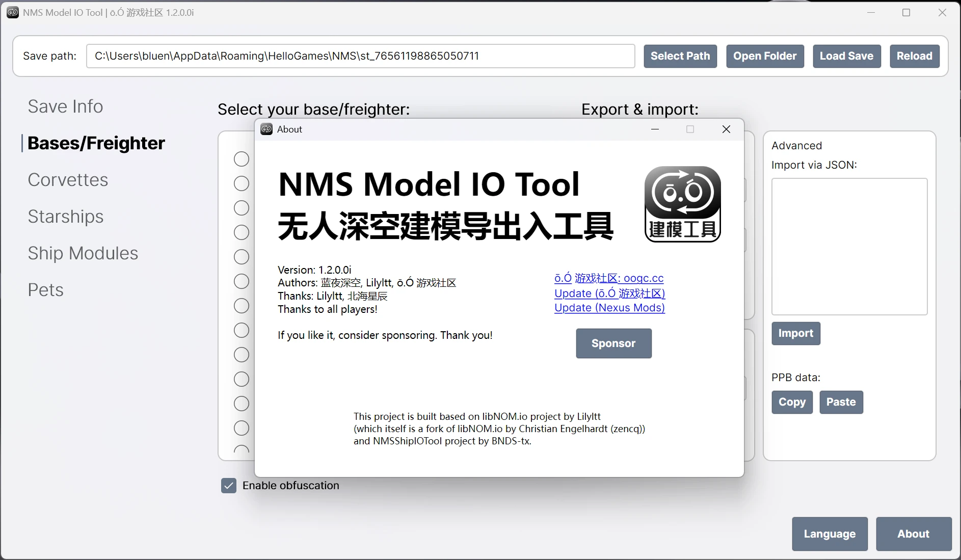Open the oogc.cc community link

(609, 278)
